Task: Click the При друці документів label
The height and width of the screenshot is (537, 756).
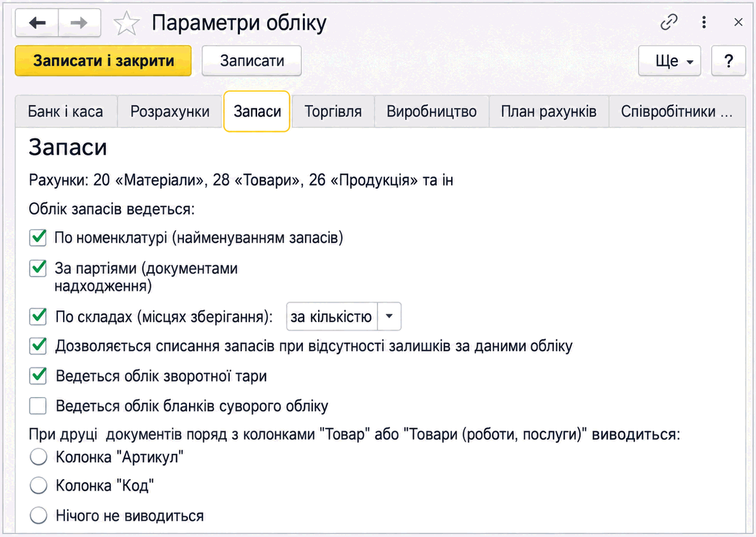Action: point(354,435)
